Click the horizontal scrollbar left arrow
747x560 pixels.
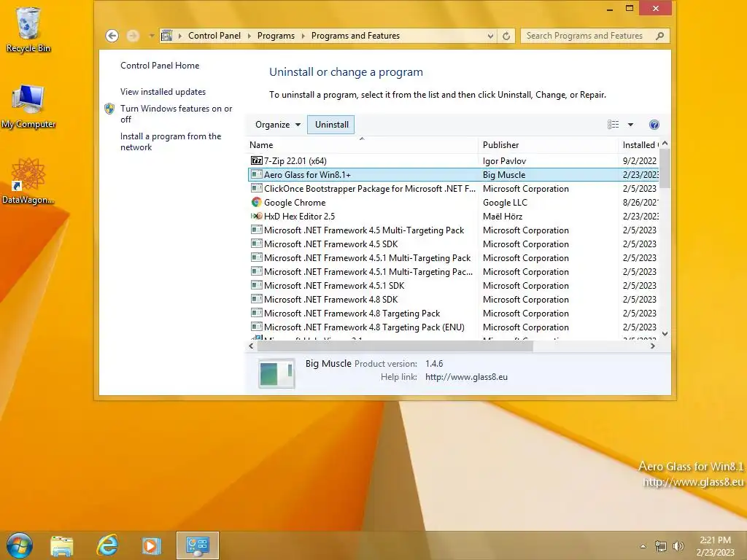(251, 346)
